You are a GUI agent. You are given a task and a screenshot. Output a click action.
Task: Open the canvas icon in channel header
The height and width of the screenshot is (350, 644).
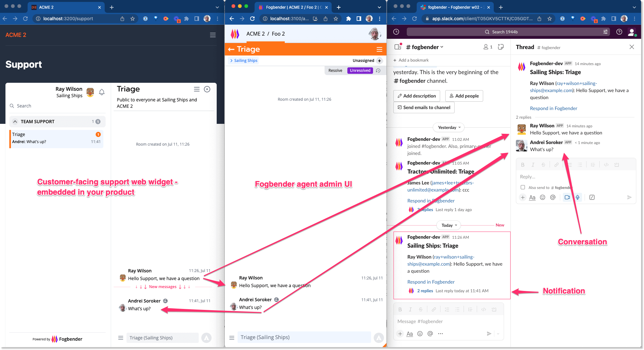(500, 47)
